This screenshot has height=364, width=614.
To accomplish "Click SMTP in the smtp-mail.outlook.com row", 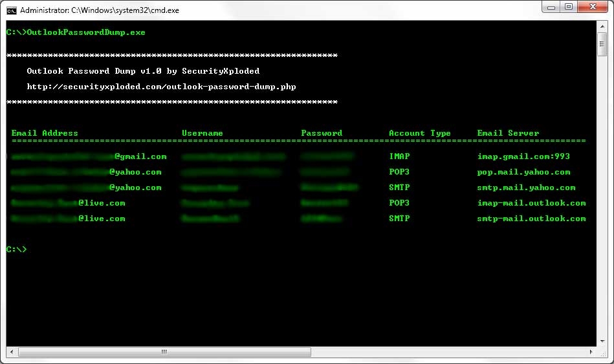I will click(399, 219).
